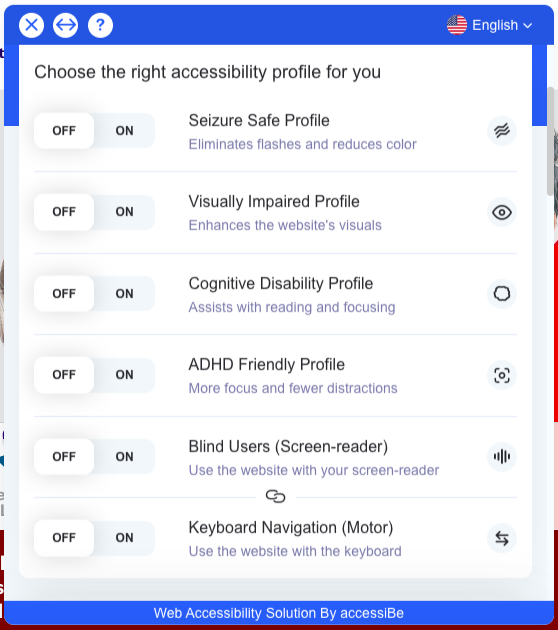Switch ON the ADHD Friendly Profile
Viewport: 558px width, 630px height.
125,375
